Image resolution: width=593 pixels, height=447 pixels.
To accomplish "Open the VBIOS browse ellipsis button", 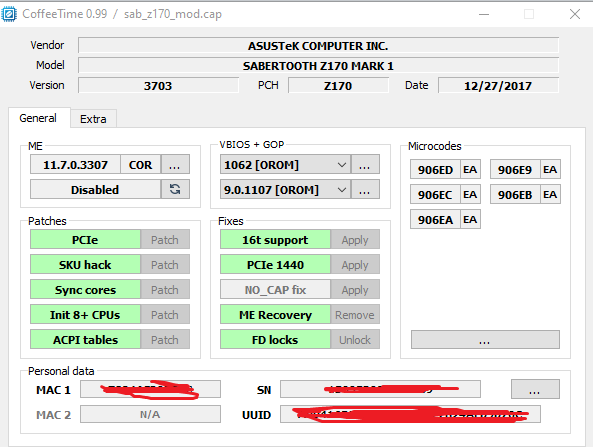I will [365, 165].
